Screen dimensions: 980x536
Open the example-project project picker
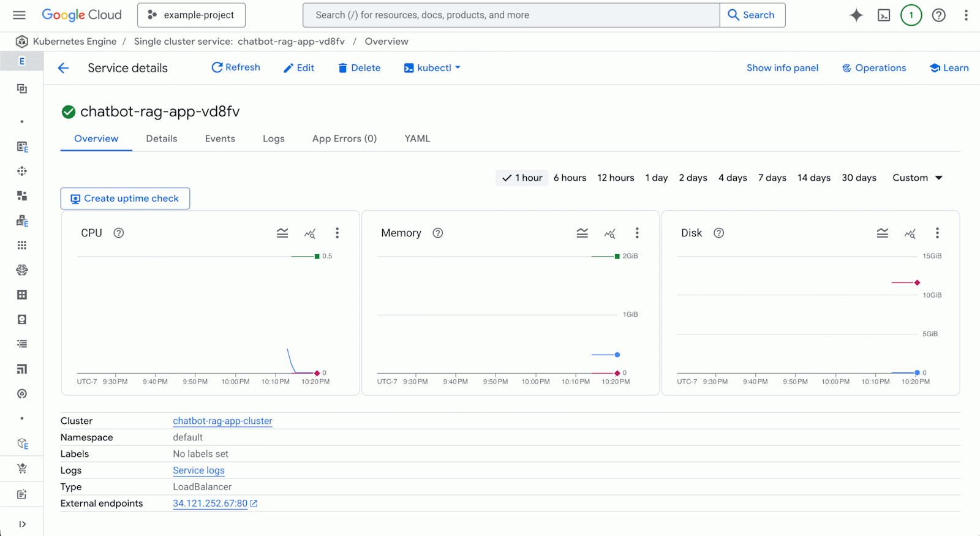click(x=192, y=15)
